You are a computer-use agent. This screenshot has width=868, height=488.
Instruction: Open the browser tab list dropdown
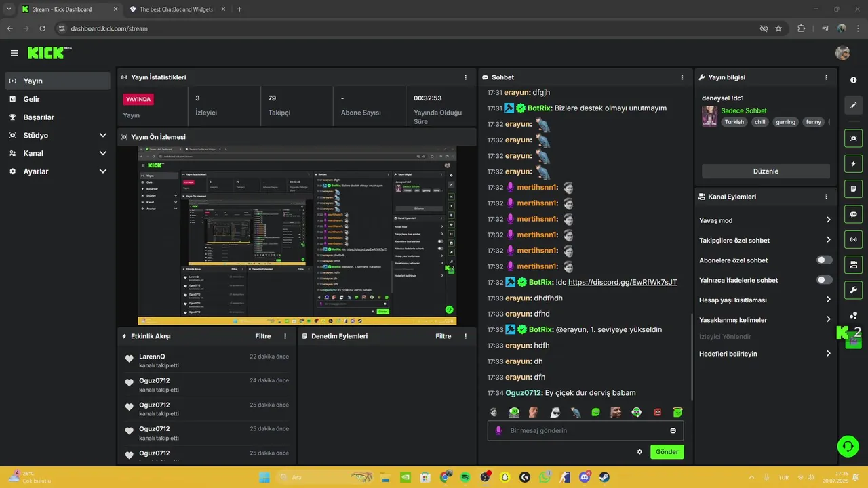tap(8, 9)
